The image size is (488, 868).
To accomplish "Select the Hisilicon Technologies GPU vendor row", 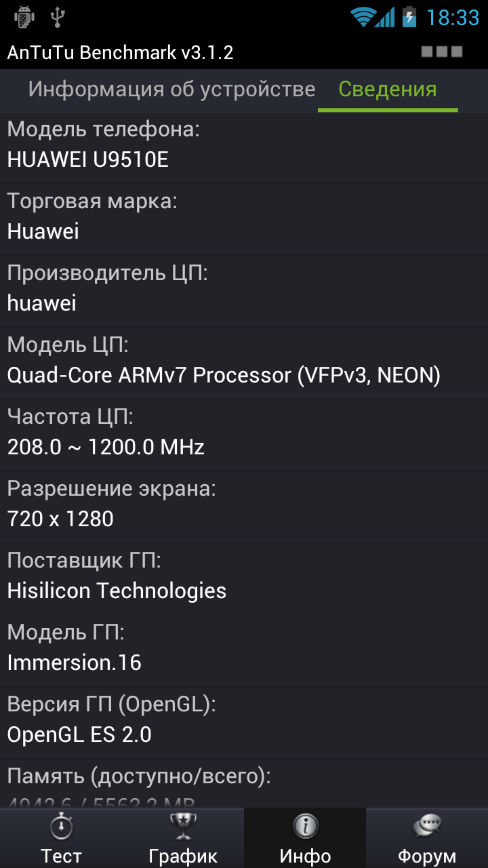I will click(244, 577).
